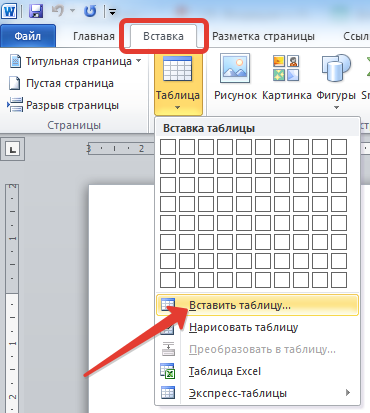The image size is (370, 413).
Task: Select the first cell of the table grid
Action: pyautogui.click(x=168, y=147)
